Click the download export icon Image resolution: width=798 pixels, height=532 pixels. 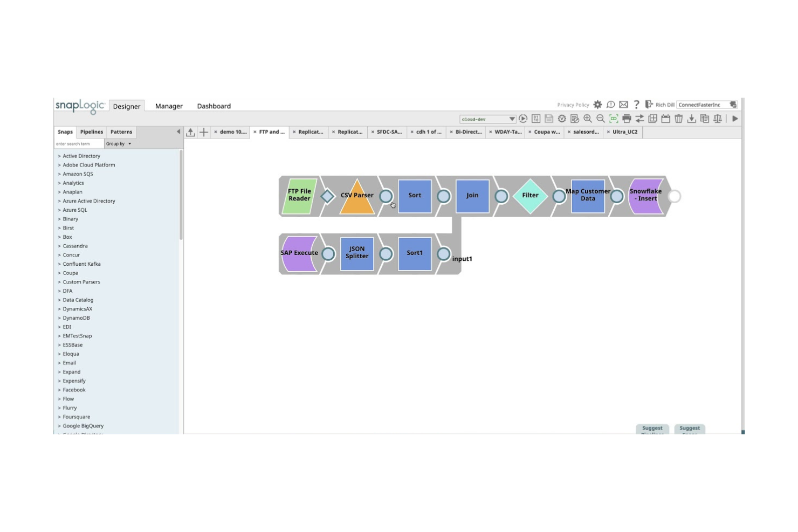pos(692,119)
